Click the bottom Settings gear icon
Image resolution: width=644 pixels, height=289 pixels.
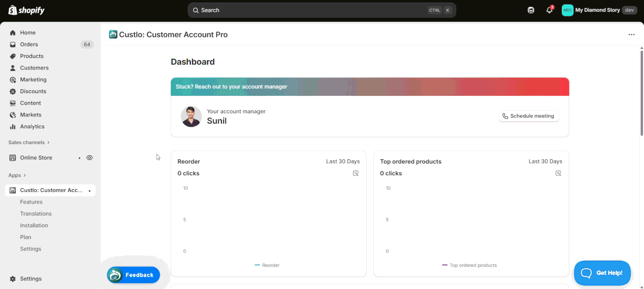pos(13,279)
